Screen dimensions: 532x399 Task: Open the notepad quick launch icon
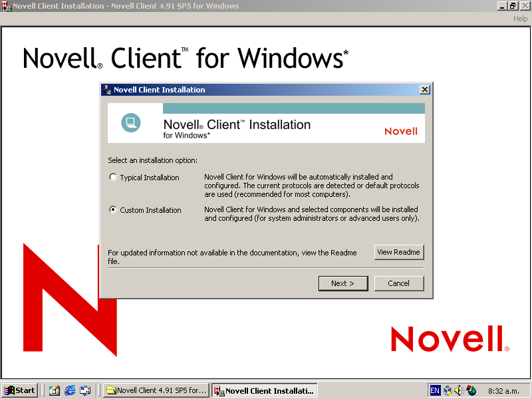tap(55, 390)
